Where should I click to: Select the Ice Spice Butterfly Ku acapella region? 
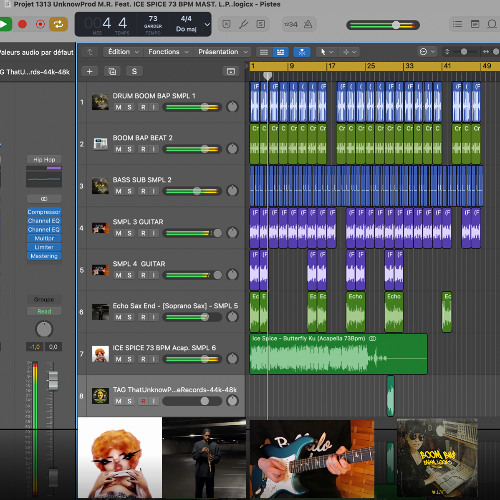click(338, 354)
